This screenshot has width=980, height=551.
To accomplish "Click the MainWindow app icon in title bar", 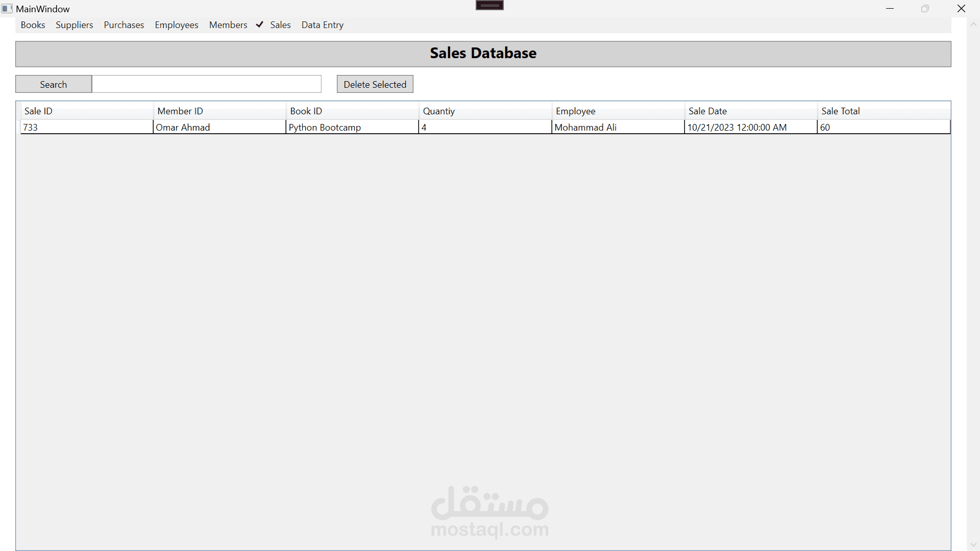I will coord(7,9).
